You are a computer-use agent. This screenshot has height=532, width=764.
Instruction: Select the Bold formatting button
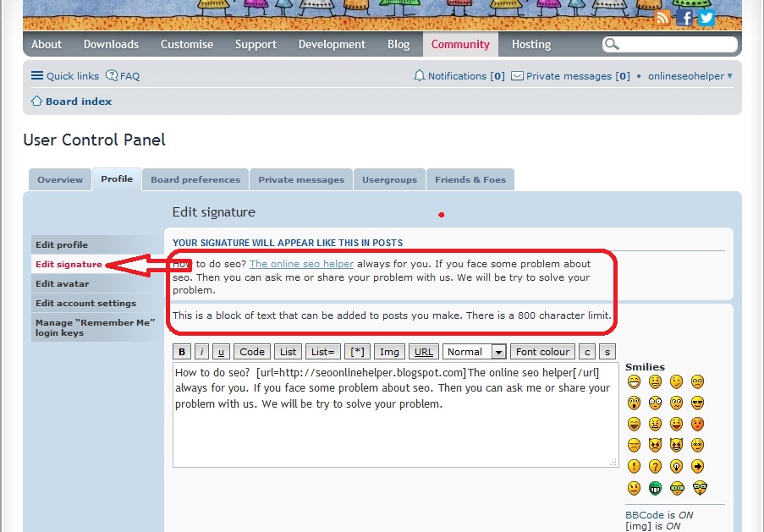click(181, 351)
